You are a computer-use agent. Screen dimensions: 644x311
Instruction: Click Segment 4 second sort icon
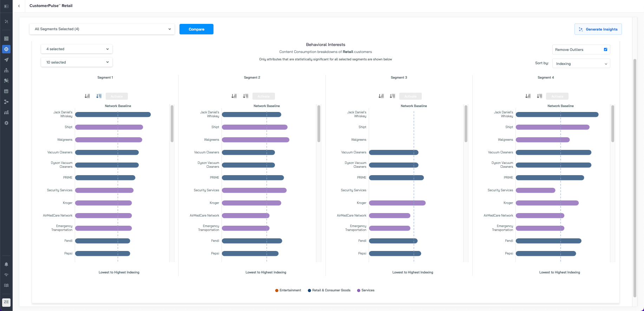(540, 96)
